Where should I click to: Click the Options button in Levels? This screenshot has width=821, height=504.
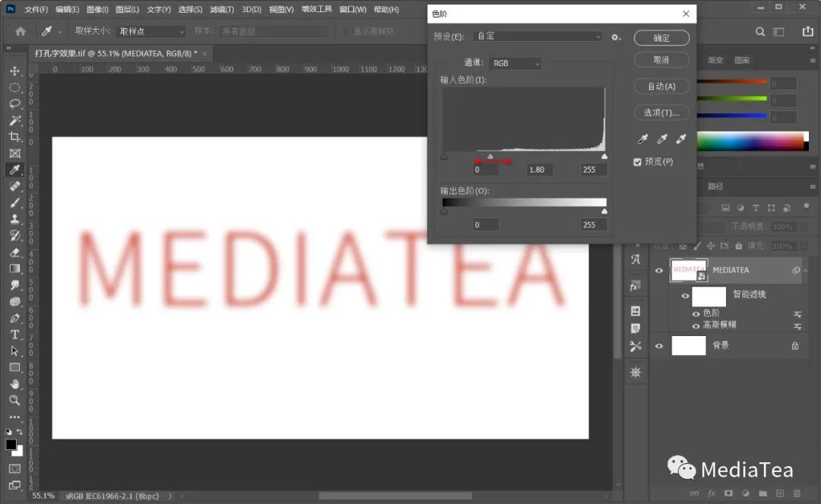[661, 113]
